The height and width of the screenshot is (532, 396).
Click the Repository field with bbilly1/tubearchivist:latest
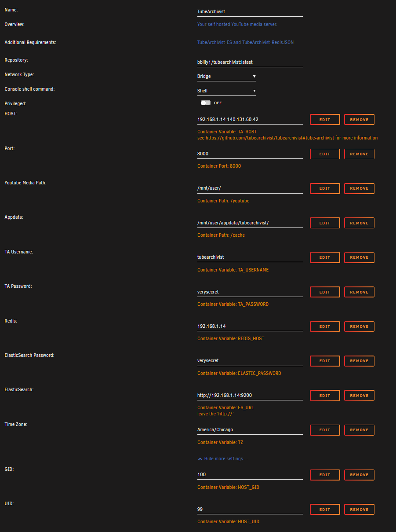(x=250, y=62)
